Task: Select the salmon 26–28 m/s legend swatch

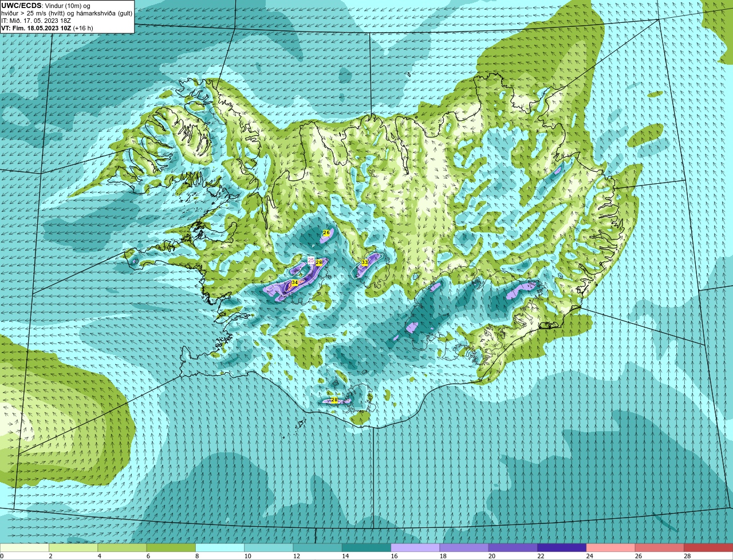Action: coord(660,547)
